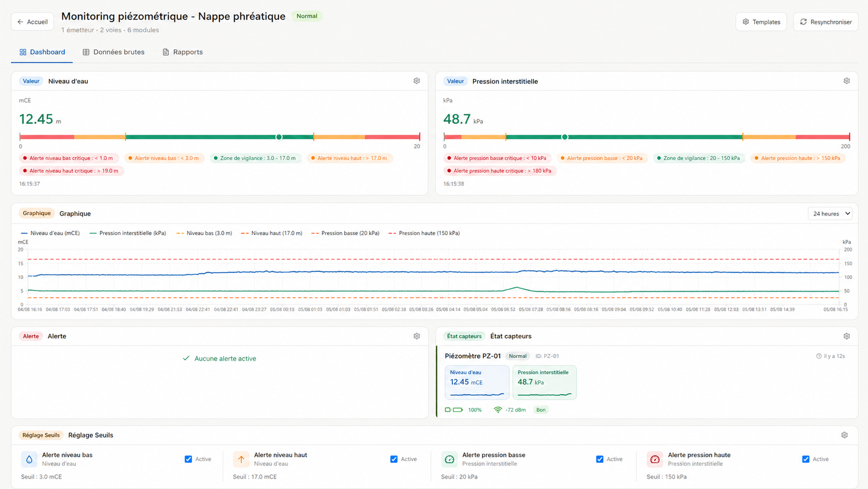Open settings gear of Réglage Seuils widget
The height and width of the screenshot is (489, 868).
coord(844,435)
